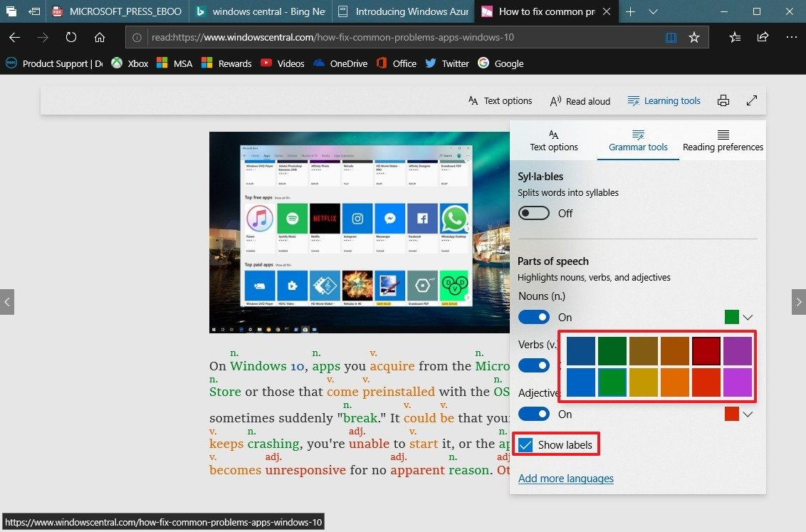This screenshot has height=532, width=806.
Task: Open a new tab with plus button
Action: pos(630,11)
